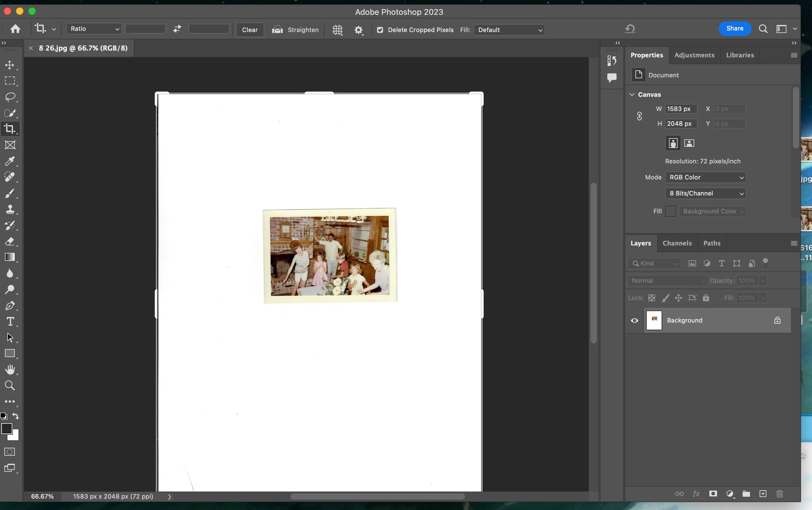
Task: Click the Clear button
Action: [249, 30]
